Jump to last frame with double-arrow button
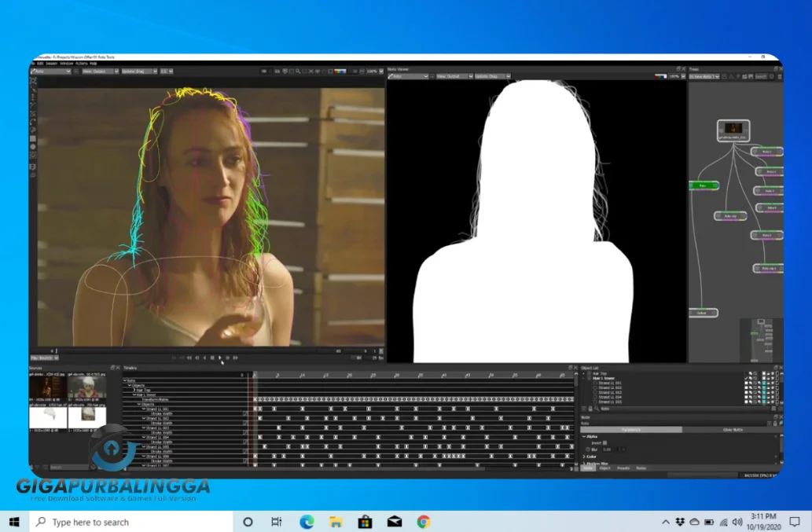 tap(235, 358)
